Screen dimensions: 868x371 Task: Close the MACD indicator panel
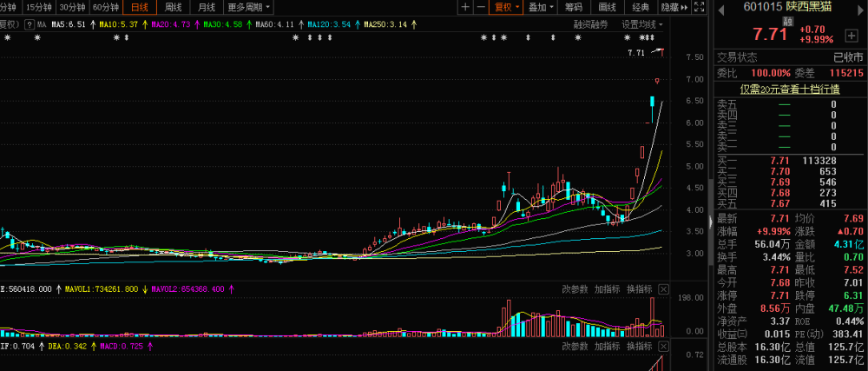[x=664, y=347]
